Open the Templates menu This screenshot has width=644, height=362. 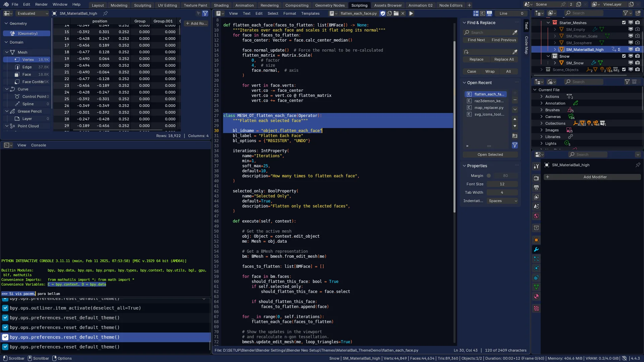[310, 13]
